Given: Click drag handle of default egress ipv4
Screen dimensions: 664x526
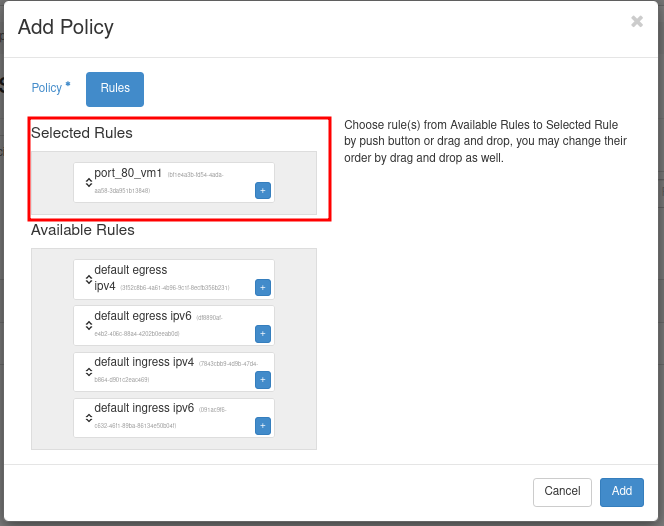Looking at the screenshot, I should pos(88,279).
